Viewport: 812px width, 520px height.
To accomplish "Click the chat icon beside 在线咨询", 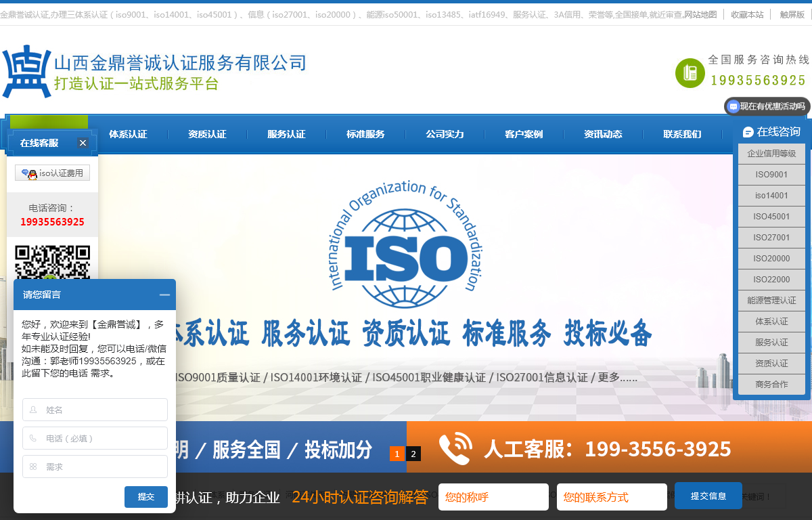I will tap(748, 132).
